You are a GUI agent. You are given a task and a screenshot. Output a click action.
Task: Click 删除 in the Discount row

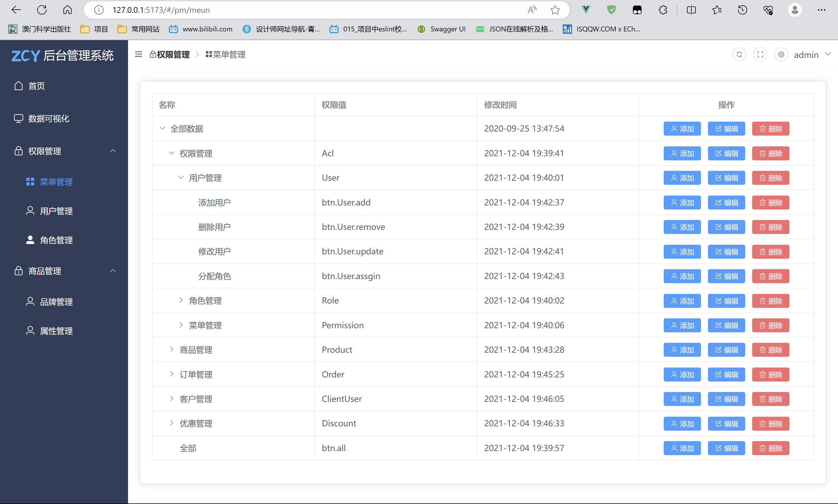click(x=770, y=424)
